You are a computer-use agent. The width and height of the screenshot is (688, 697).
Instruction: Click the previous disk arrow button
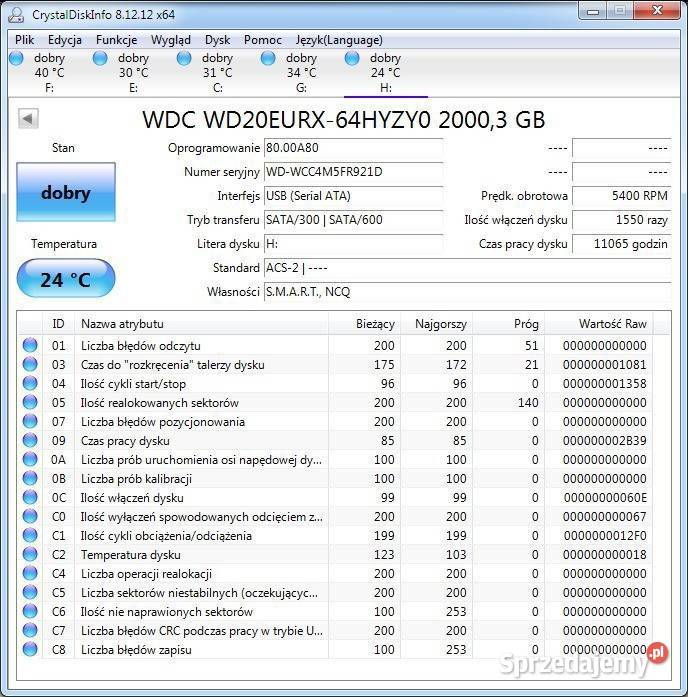pyautogui.click(x=28, y=119)
